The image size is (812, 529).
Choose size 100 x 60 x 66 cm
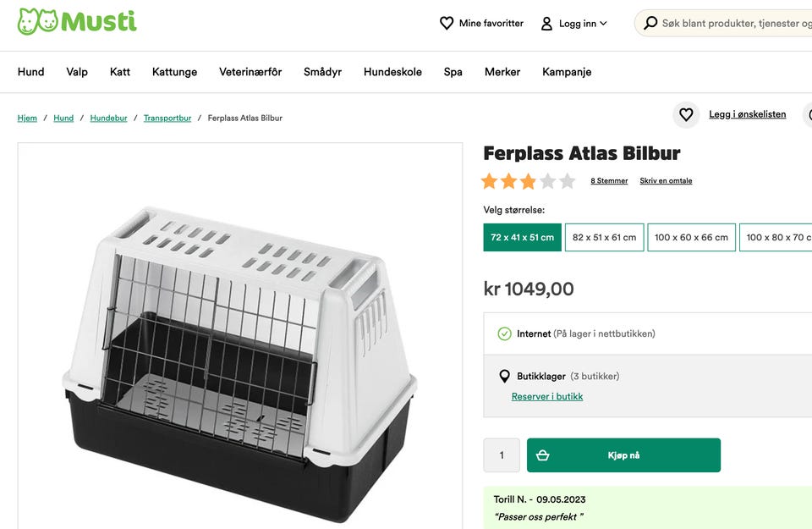[x=691, y=238]
